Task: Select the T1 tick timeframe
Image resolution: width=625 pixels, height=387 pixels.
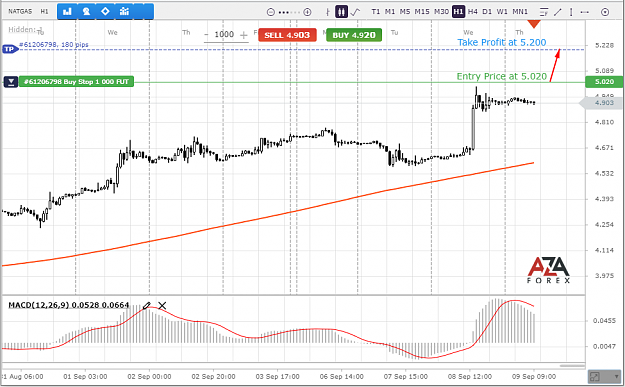Action: tap(375, 12)
